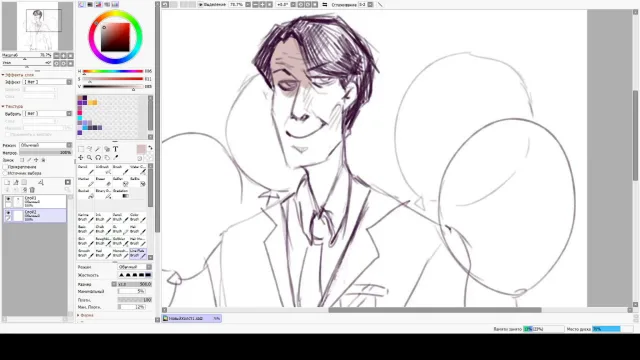Enable the Прикрепление checkbox

pos(5,167)
